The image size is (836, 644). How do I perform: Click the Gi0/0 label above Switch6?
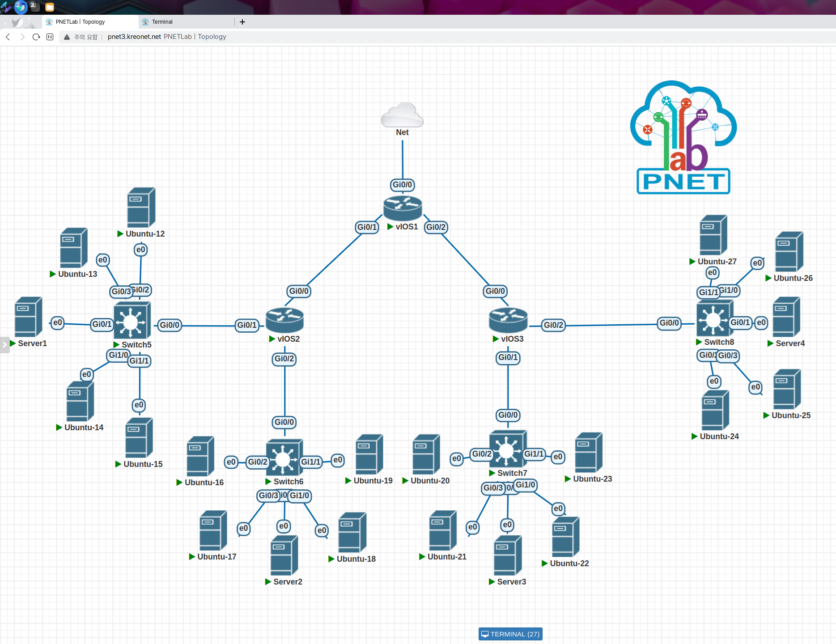[284, 422]
